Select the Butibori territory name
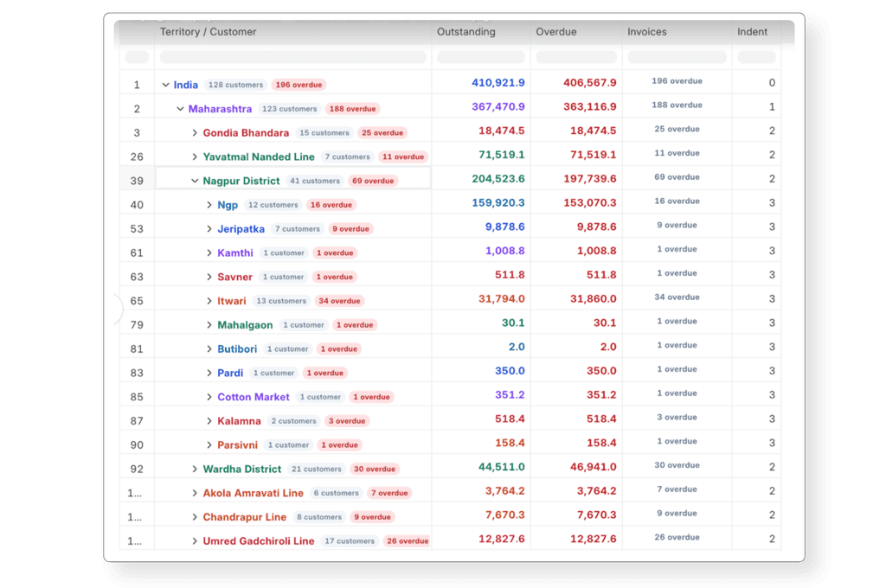The image size is (886, 588). pyautogui.click(x=237, y=348)
